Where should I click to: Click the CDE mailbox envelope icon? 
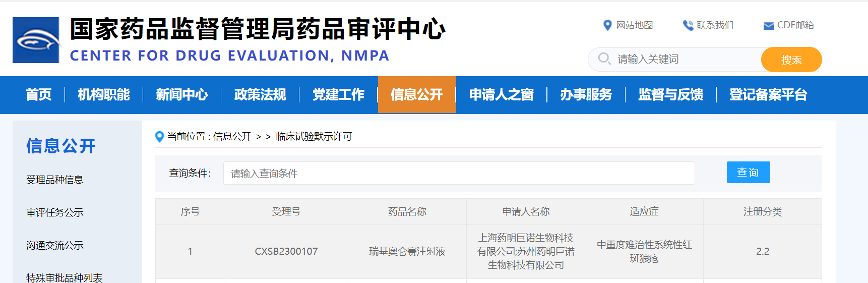point(769,26)
